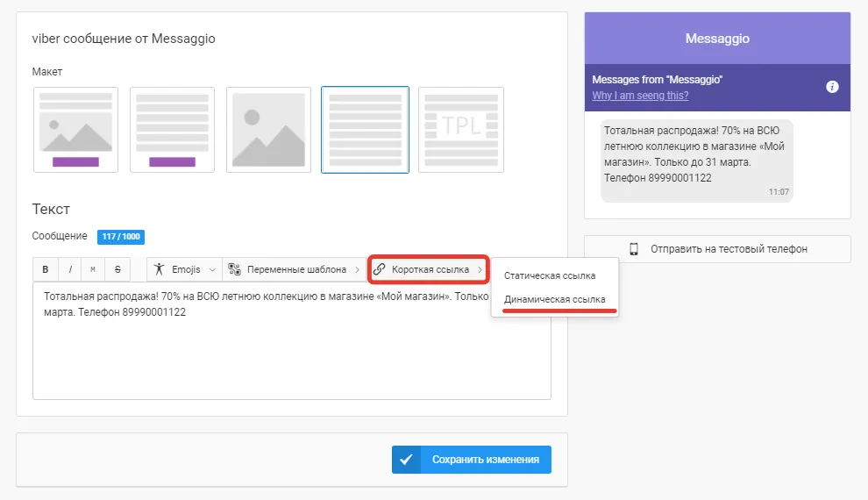
Task: Select the TPL template layout
Action: [461, 130]
